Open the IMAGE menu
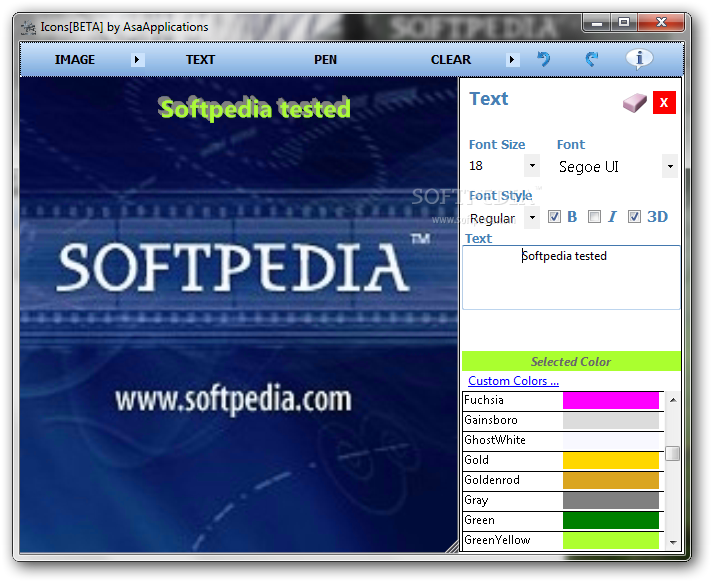The image size is (712, 582). 75,59
